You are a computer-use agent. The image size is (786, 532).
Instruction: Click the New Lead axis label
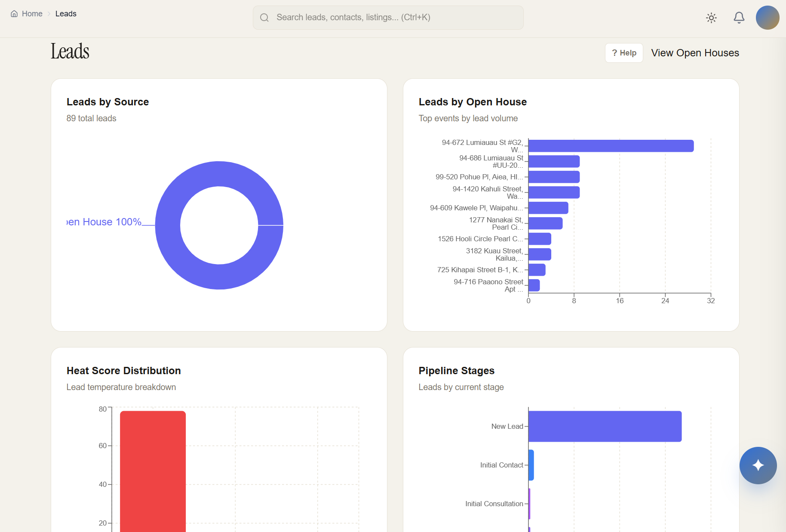507,426
